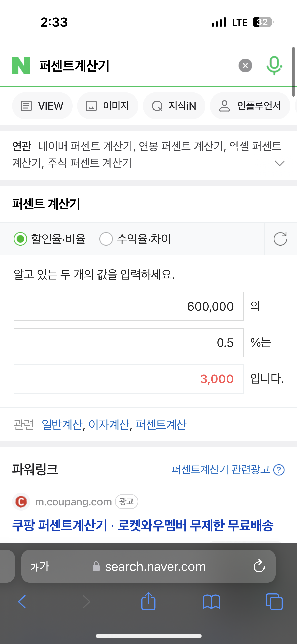
Task: Clear the search query with the X button
Action: pos(245,66)
